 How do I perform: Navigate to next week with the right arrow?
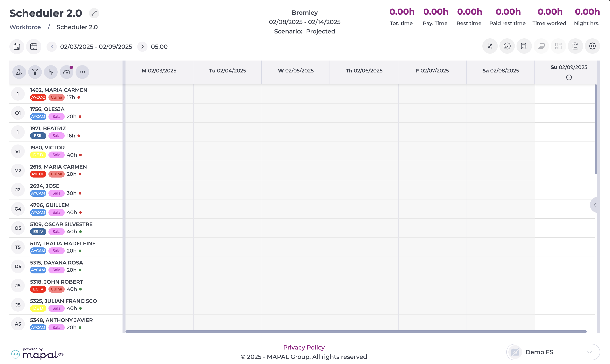point(142,46)
